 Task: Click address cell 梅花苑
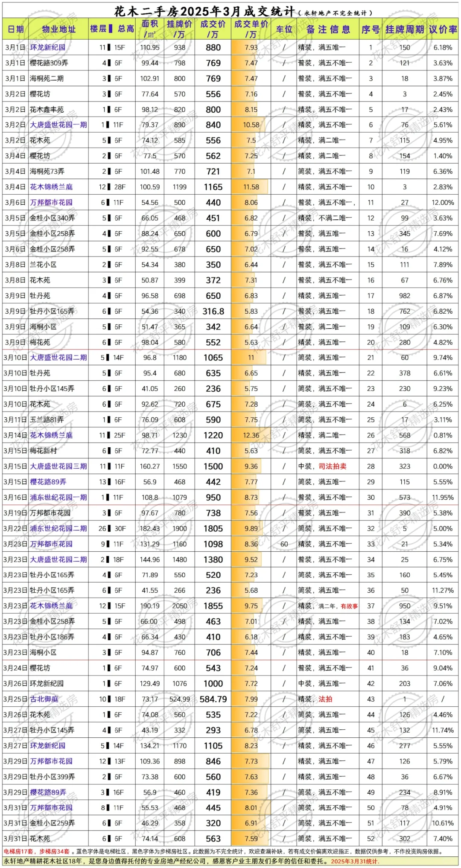40,342
